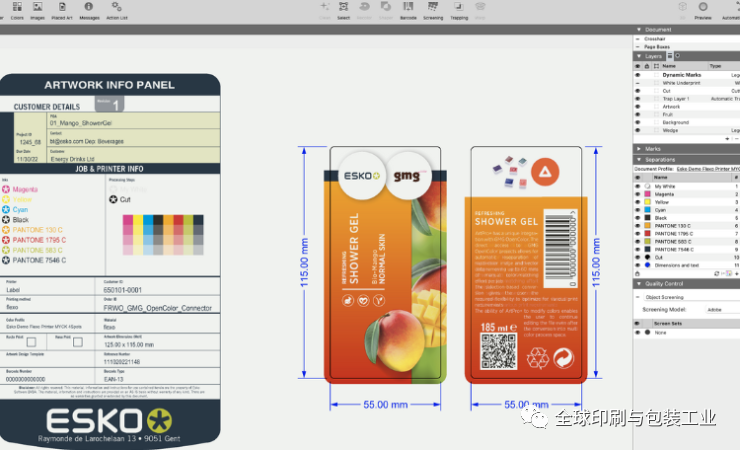This screenshot has width=740, height=450.
Task: Open Preview from the toolbar
Action: click(x=703, y=12)
